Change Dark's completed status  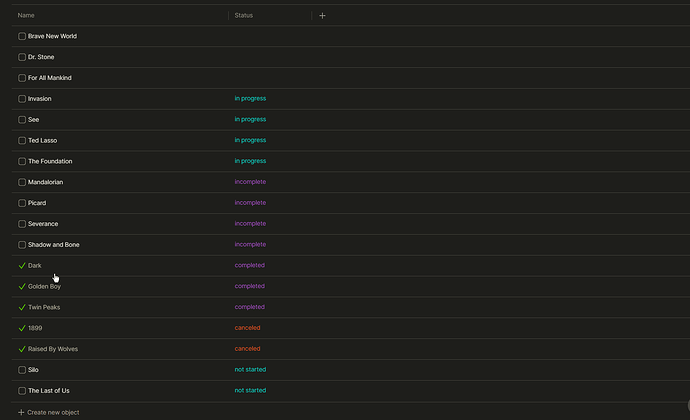point(250,265)
